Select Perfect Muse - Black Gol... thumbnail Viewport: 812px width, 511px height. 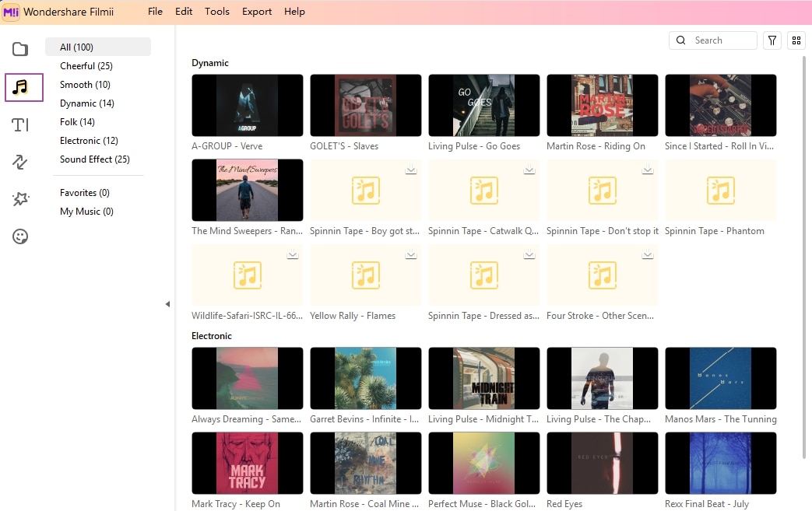tap(483, 464)
